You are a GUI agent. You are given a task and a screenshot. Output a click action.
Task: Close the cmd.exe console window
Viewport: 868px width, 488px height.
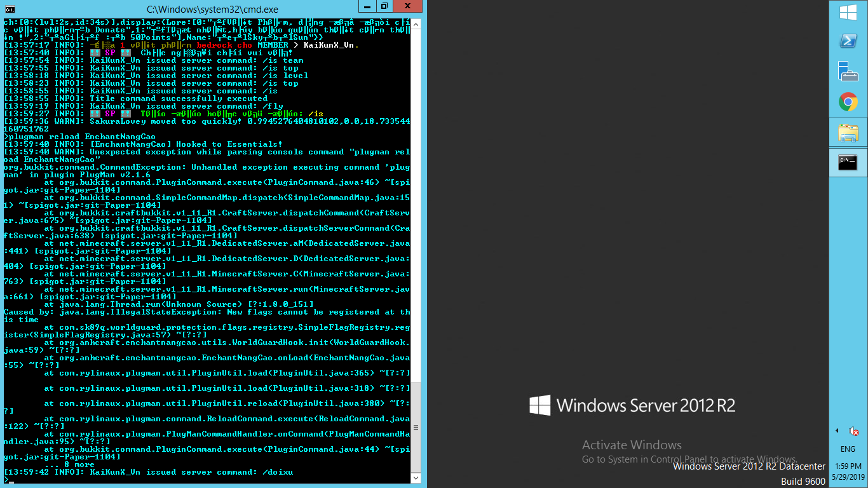click(407, 6)
